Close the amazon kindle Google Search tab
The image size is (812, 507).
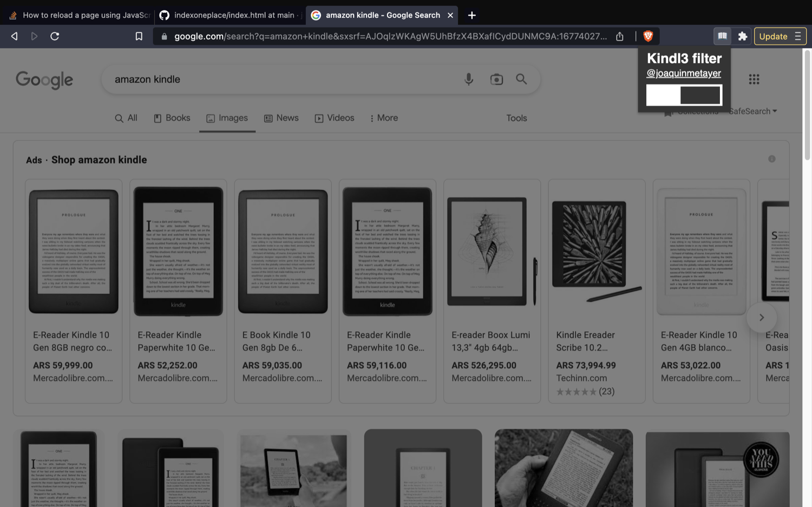tap(450, 15)
